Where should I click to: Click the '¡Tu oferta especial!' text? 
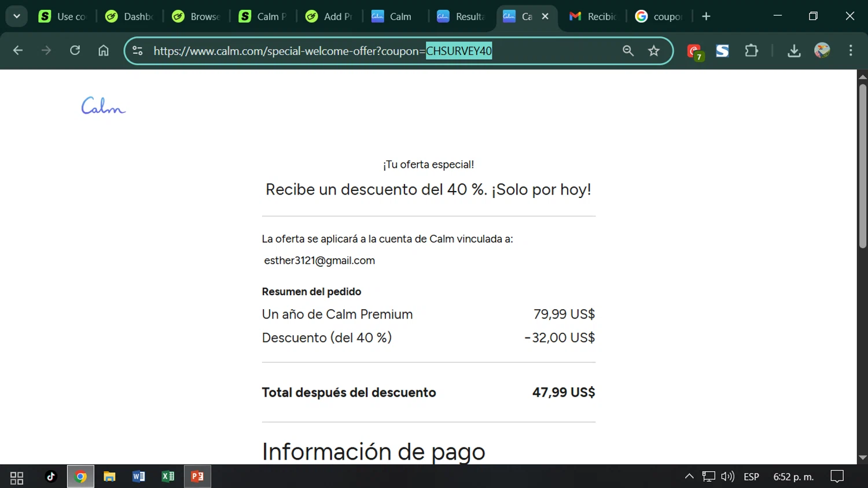point(429,164)
